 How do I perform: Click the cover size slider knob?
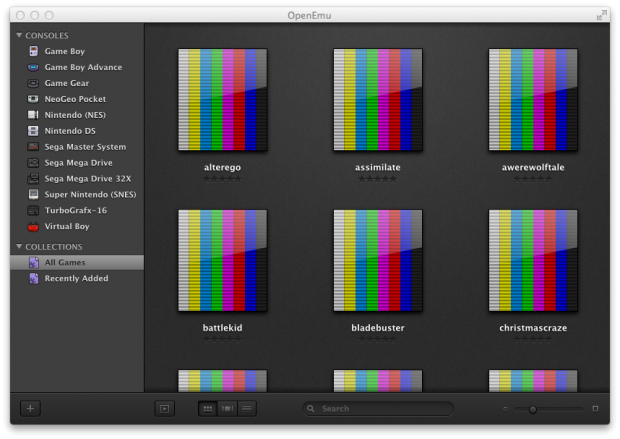coord(533,409)
